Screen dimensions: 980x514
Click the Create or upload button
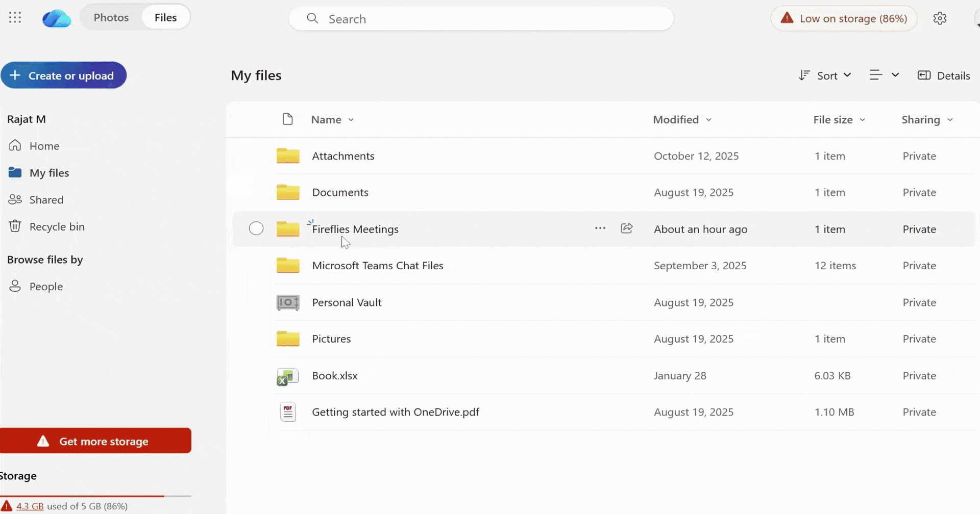[x=64, y=75]
